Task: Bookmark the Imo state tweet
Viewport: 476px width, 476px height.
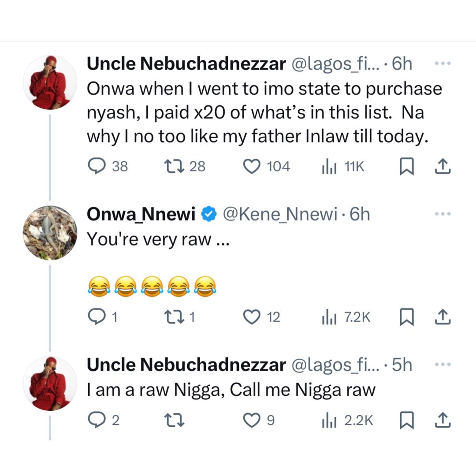Action: click(405, 166)
